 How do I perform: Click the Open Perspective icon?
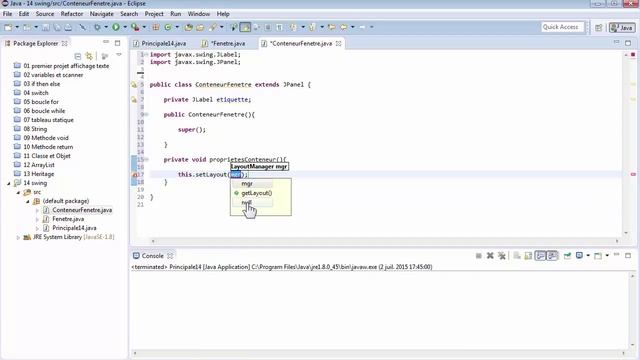[598, 27]
